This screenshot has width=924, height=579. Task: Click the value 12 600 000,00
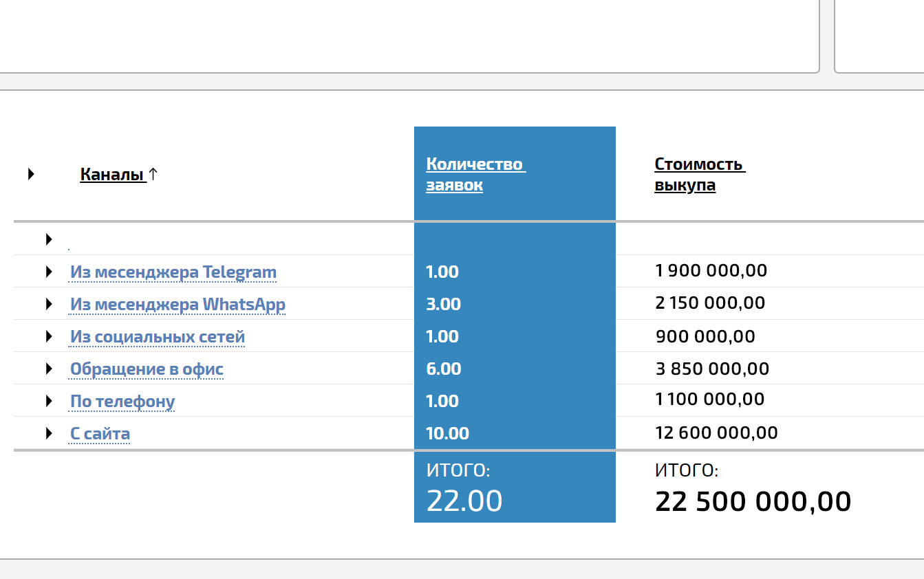(717, 433)
